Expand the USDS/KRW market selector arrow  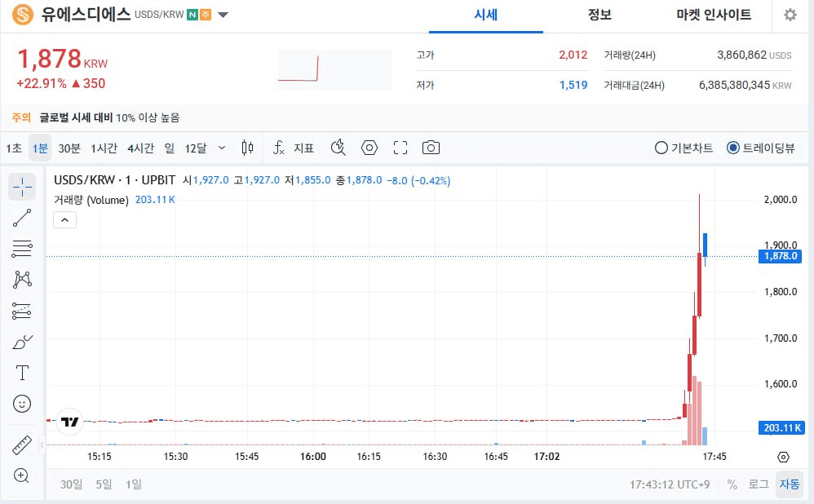(223, 15)
